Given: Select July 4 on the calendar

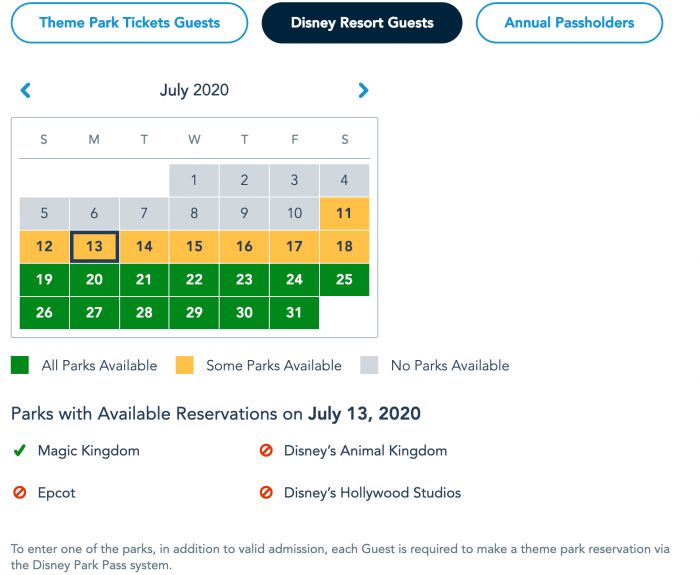Looking at the screenshot, I should click(344, 181).
